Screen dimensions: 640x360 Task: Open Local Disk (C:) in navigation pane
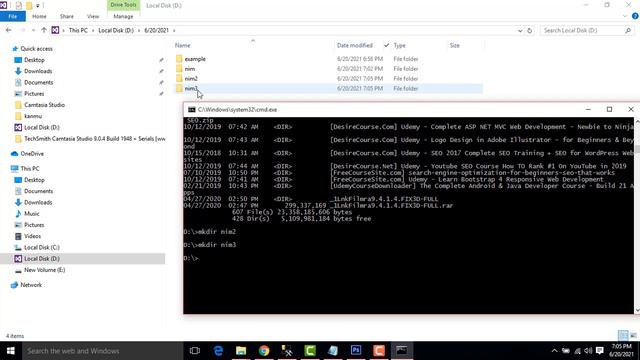[x=42, y=247]
